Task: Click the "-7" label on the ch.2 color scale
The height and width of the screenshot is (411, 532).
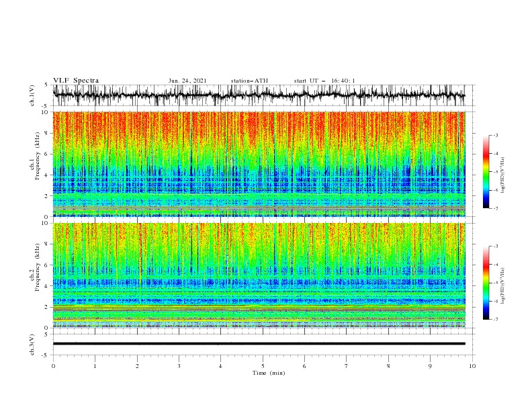Action: pyautogui.click(x=495, y=320)
